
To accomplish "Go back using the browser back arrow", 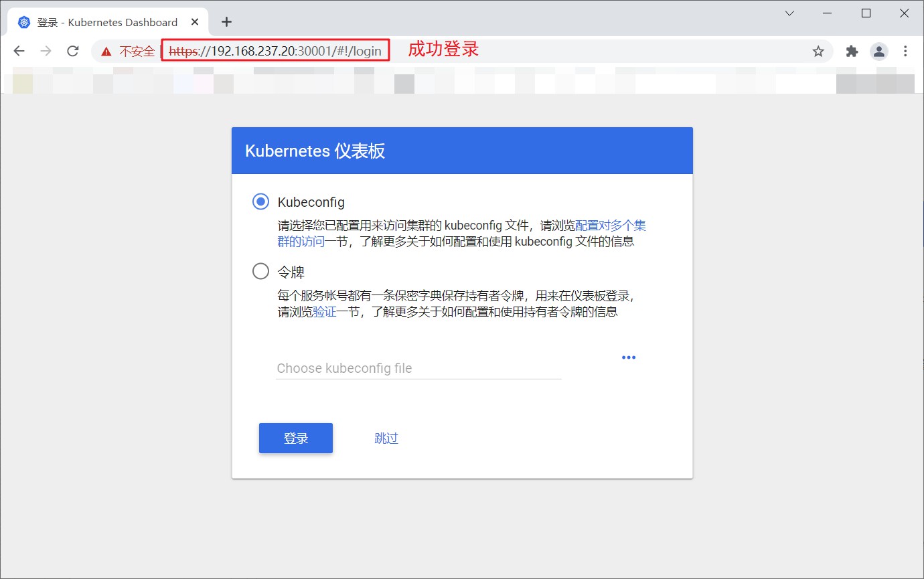I will [x=19, y=52].
